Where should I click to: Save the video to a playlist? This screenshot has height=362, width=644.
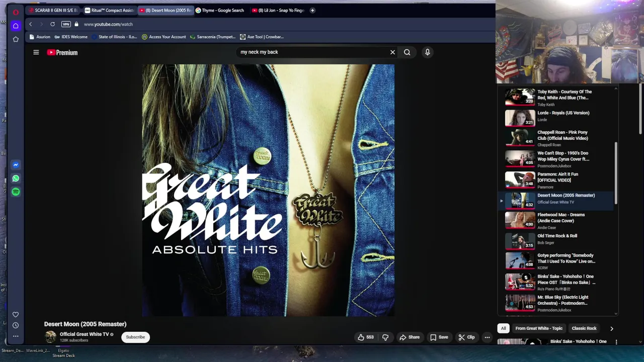pos(439,337)
